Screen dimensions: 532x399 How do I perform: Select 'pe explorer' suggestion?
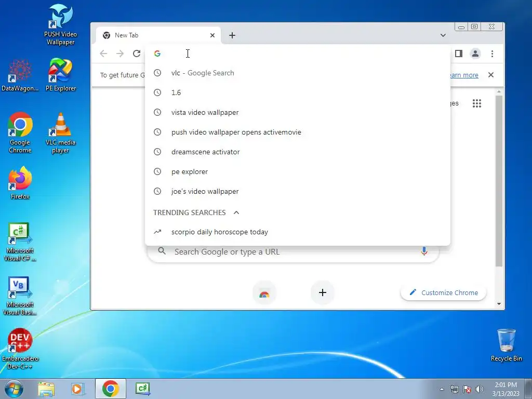pos(298,171)
